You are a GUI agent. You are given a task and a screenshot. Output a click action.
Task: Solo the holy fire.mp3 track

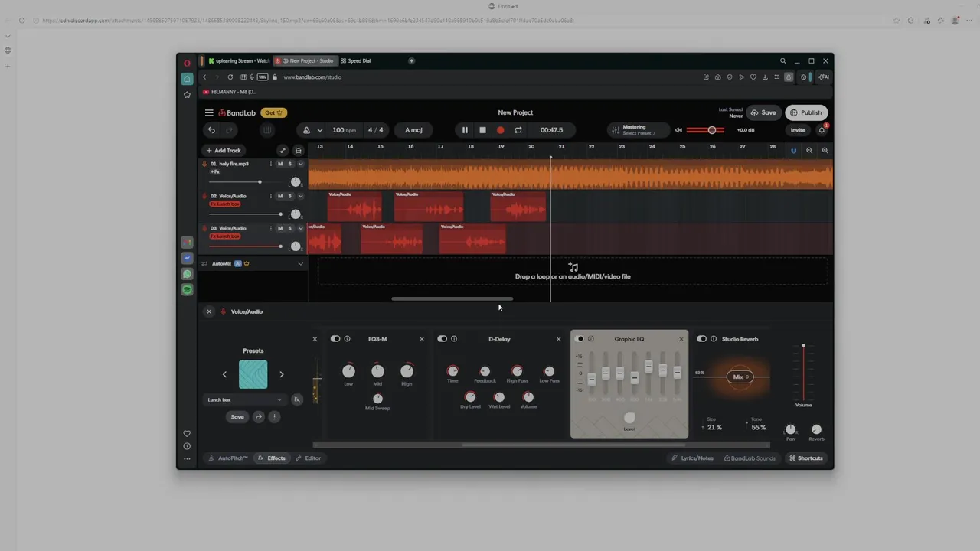click(289, 164)
